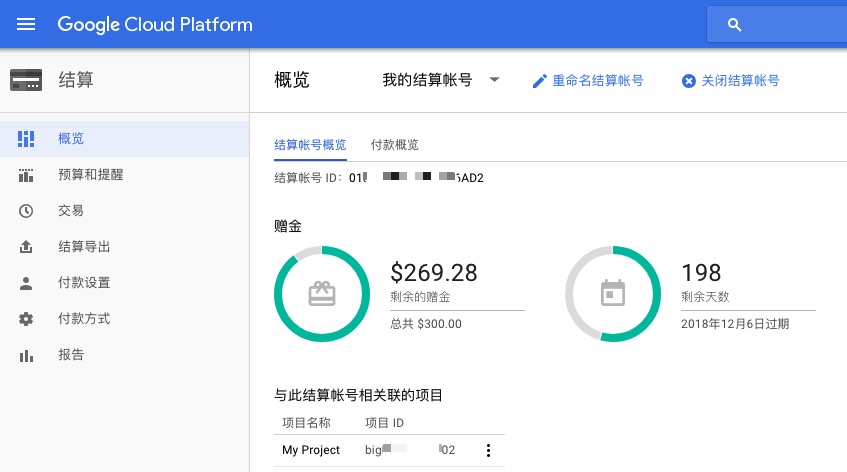Open 付款设置 in the sidebar

click(x=124, y=283)
